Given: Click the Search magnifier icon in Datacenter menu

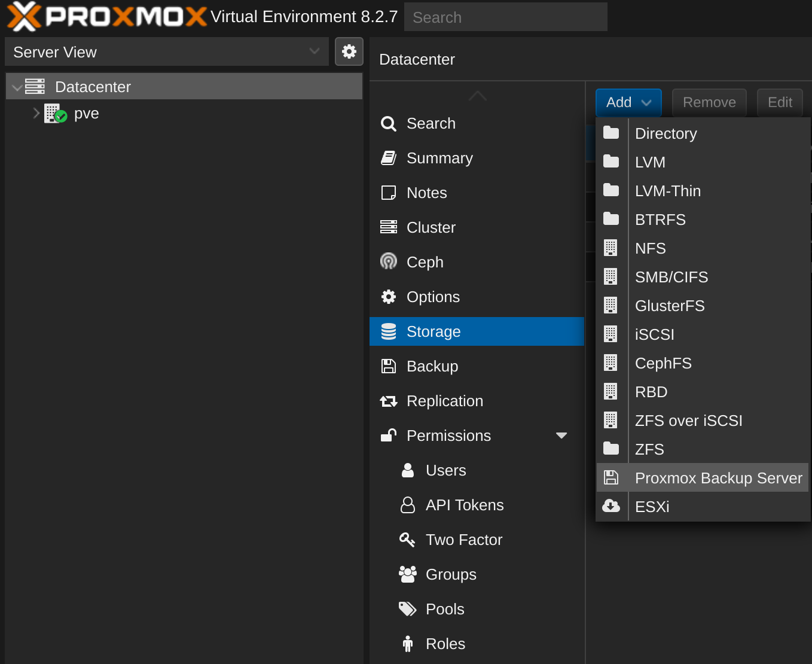Looking at the screenshot, I should tap(389, 124).
